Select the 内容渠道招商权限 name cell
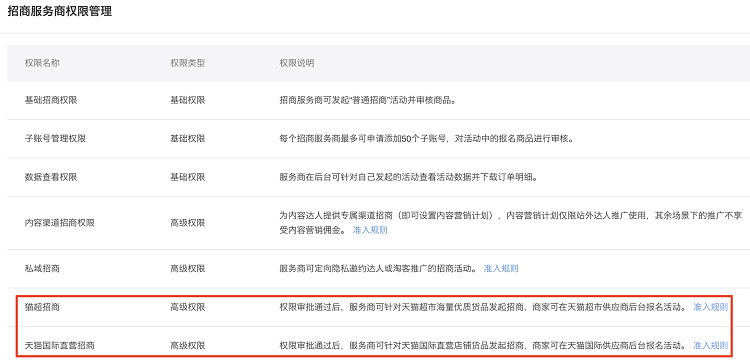The width and height of the screenshot is (750, 361). pyautogui.click(x=59, y=223)
